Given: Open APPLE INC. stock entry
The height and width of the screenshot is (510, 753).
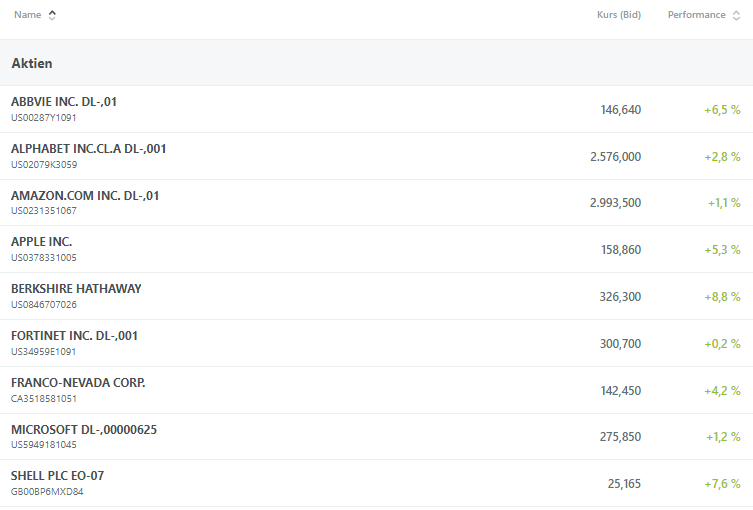Looking at the screenshot, I should [41, 242].
